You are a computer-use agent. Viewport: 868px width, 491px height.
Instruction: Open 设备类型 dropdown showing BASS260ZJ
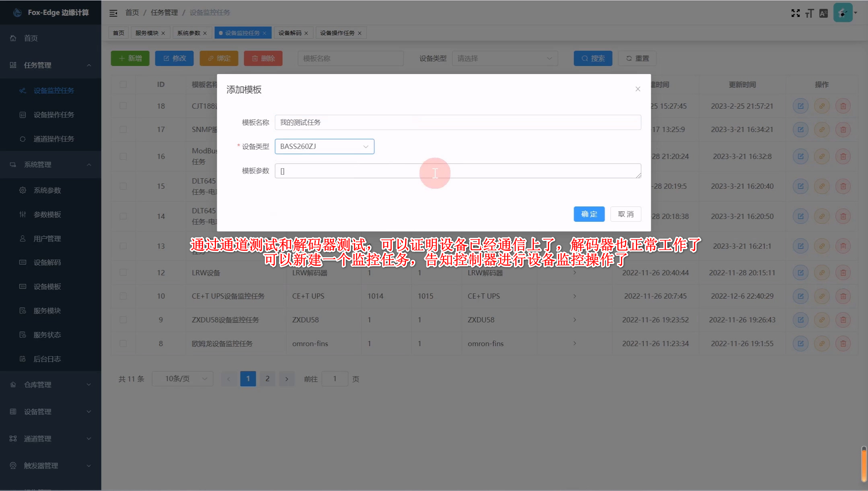click(x=324, y=146)
